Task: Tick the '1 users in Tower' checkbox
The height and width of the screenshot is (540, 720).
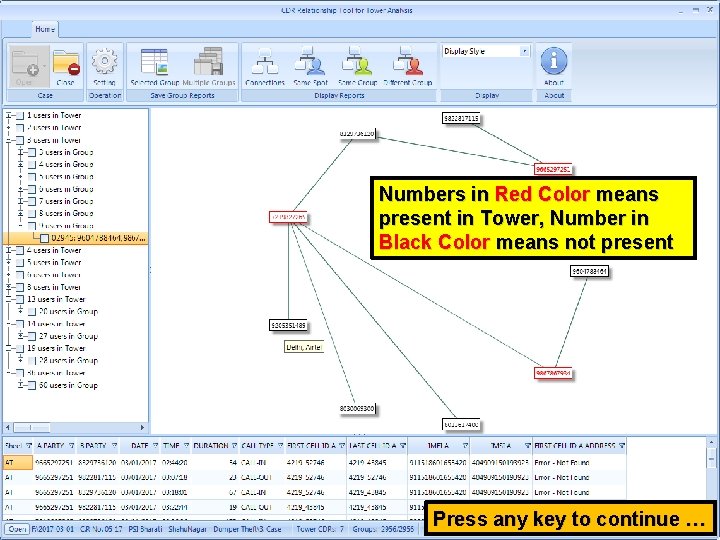Action: click(x=20, y=115)
